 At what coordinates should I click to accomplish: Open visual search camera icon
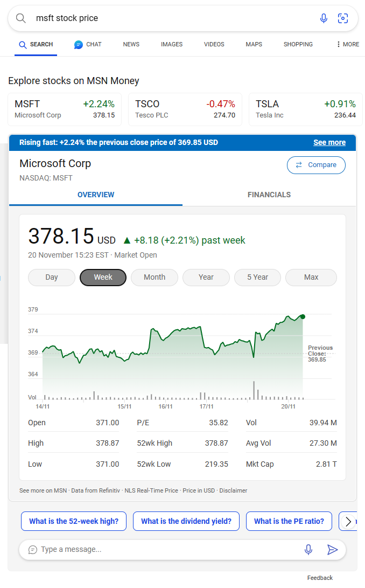[x=343, y=18]
